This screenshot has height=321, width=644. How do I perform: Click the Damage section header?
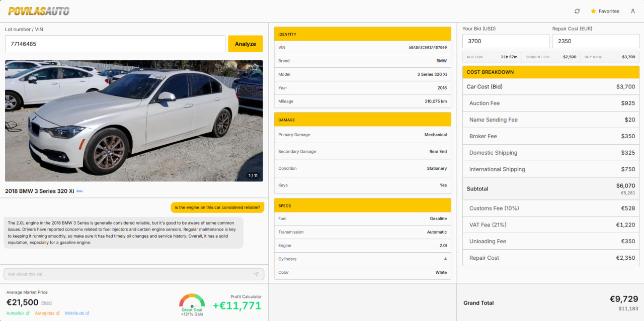click(363, 120)
